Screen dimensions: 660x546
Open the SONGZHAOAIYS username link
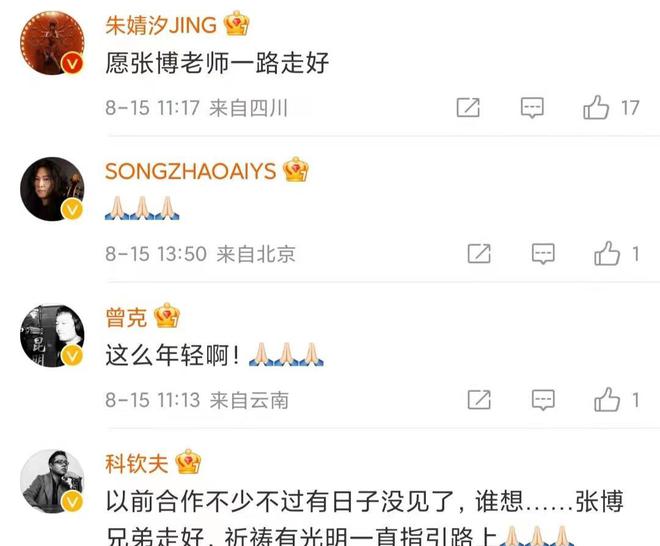coord(190,171)
